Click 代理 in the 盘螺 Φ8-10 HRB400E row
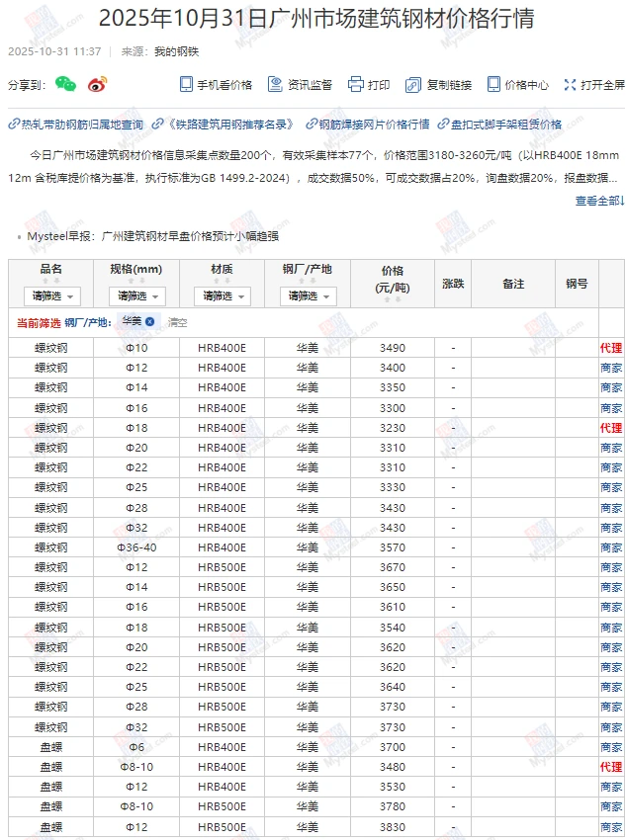626x840 pixels. [611, 767]
